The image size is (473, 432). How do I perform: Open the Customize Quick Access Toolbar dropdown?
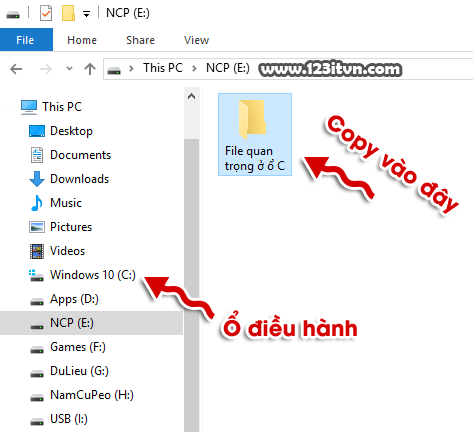point(86,14)
